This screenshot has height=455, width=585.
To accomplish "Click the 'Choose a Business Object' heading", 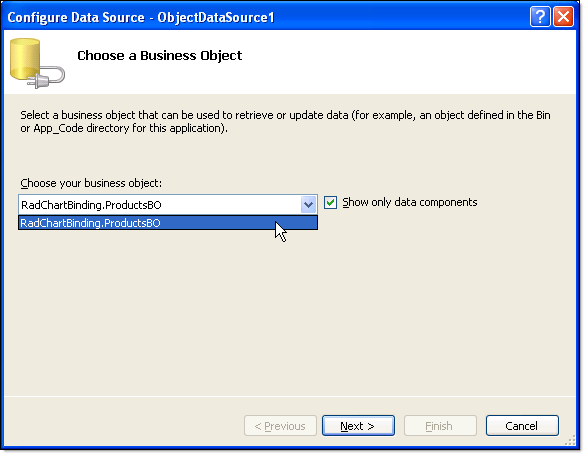I will click(x=160, y=56).
